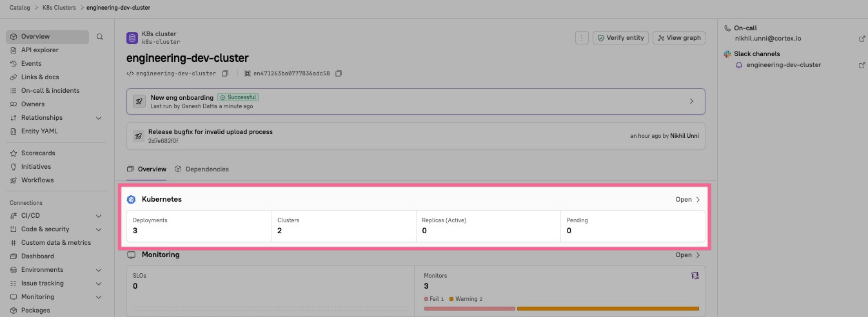The height and width of the screenshot is (317, 868).
Task: Click the Monitoring section monitor icon
Action: tap(132, 255)
